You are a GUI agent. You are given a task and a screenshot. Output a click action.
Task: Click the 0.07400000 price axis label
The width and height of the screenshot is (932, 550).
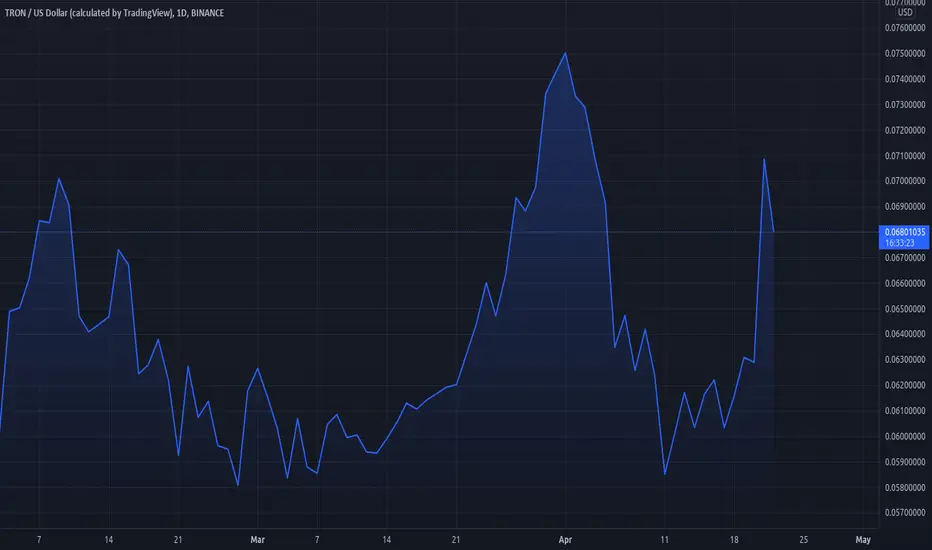click(905, 79)
